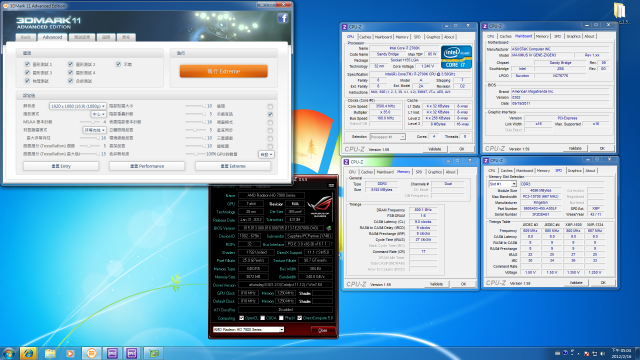Switch to 3DMark 11 orange taskbar icon

91,353
